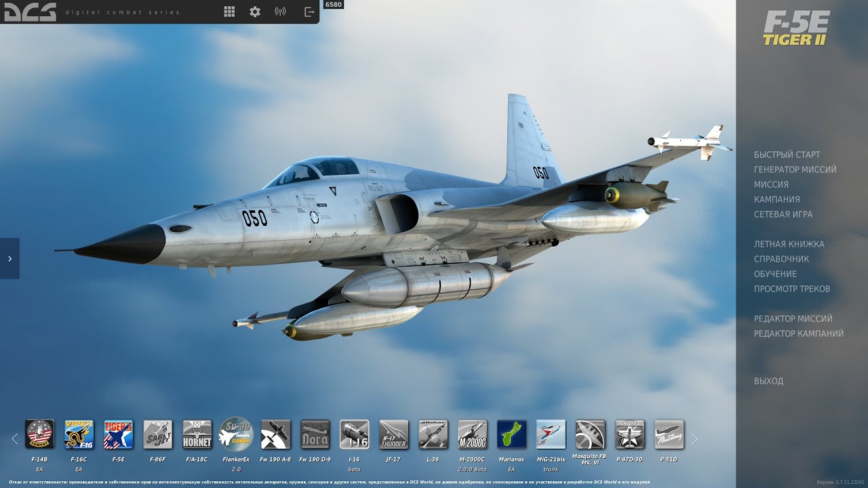The image size is (868, 488).
Task: Select the P-47D-30 Thunderbolt module icon
Action: click(x=629, y=434)
